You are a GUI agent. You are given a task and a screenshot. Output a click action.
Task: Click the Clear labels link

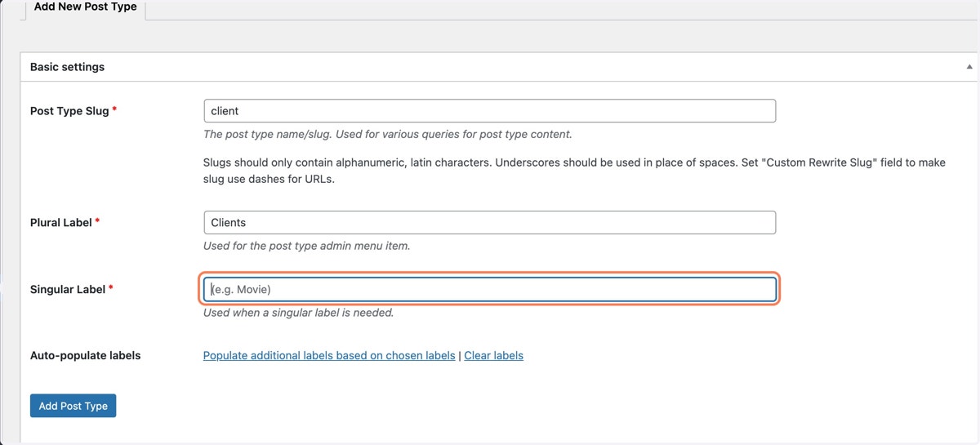(493, 356)
